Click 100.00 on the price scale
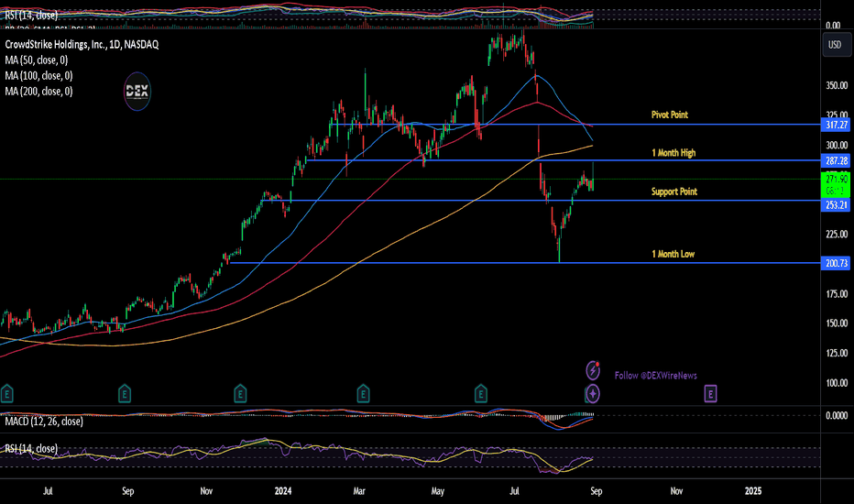 pyautogui.click(x=837, y=383)
